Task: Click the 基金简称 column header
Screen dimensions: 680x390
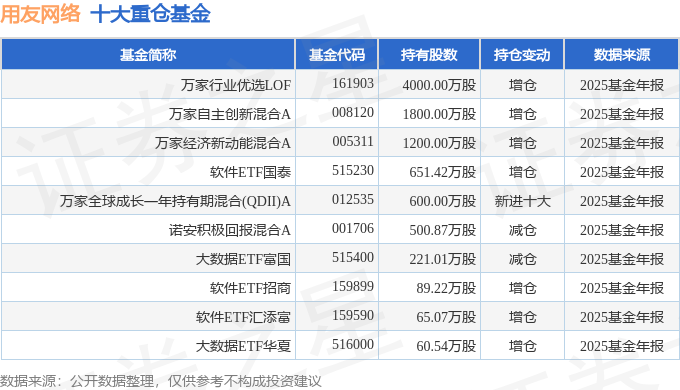Action: [x=148, y=55]
